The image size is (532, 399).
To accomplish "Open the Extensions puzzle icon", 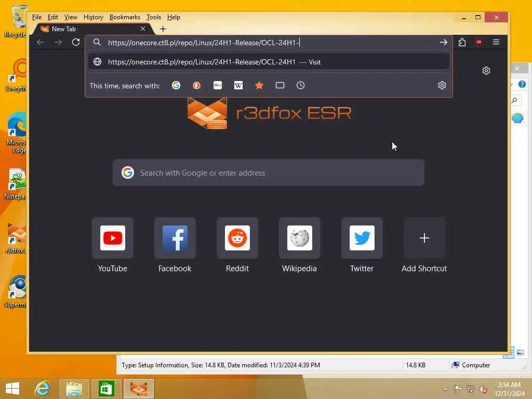I will (462, 42).
